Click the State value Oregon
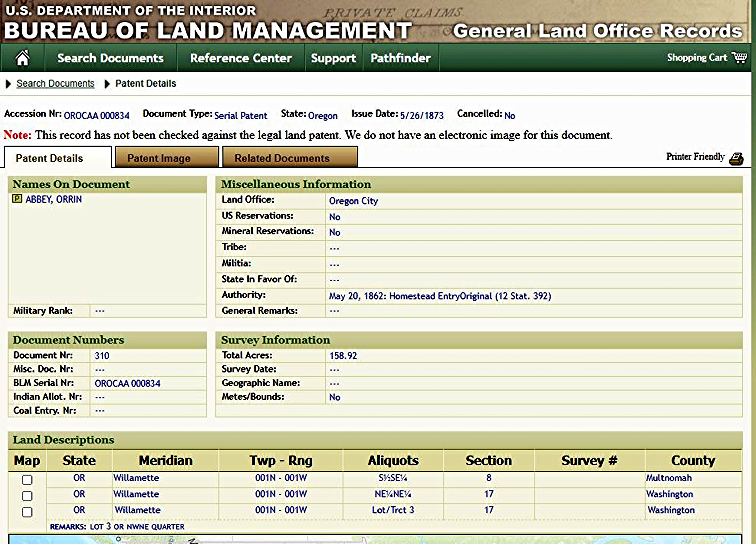This screenshot has height=544, width=756. (323, 116)
